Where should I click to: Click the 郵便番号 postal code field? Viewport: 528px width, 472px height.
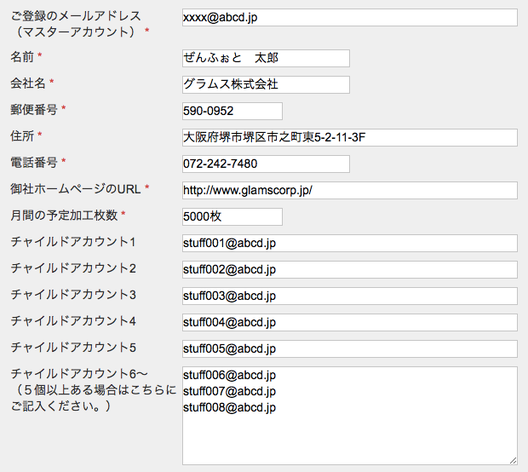click(x=232, y=111)
